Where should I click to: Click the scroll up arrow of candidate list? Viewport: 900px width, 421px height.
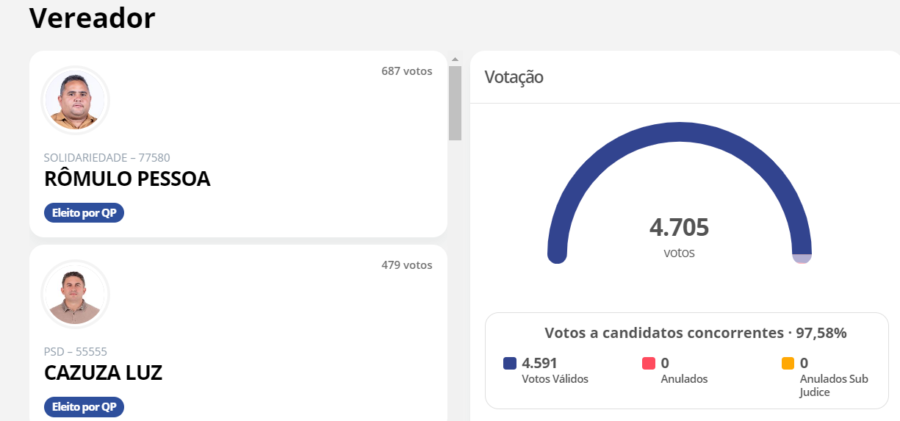click(455, 59)
